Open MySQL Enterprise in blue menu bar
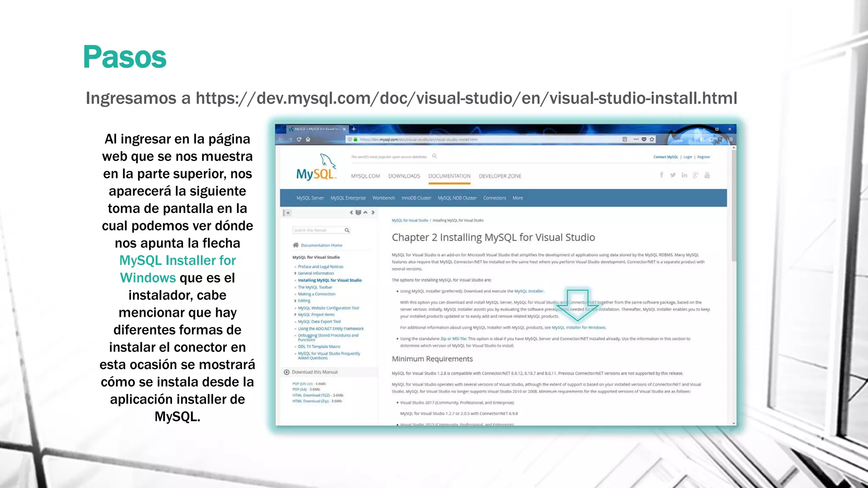Image resolution: width=868 pixels, height=488 pixels. click(x=348, y=198)
